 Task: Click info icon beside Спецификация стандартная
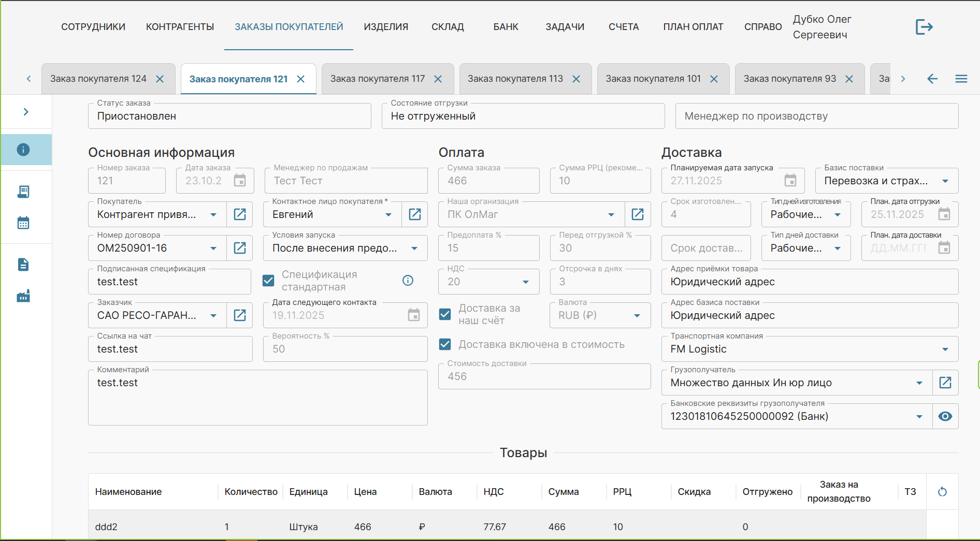tap(408, 281)
